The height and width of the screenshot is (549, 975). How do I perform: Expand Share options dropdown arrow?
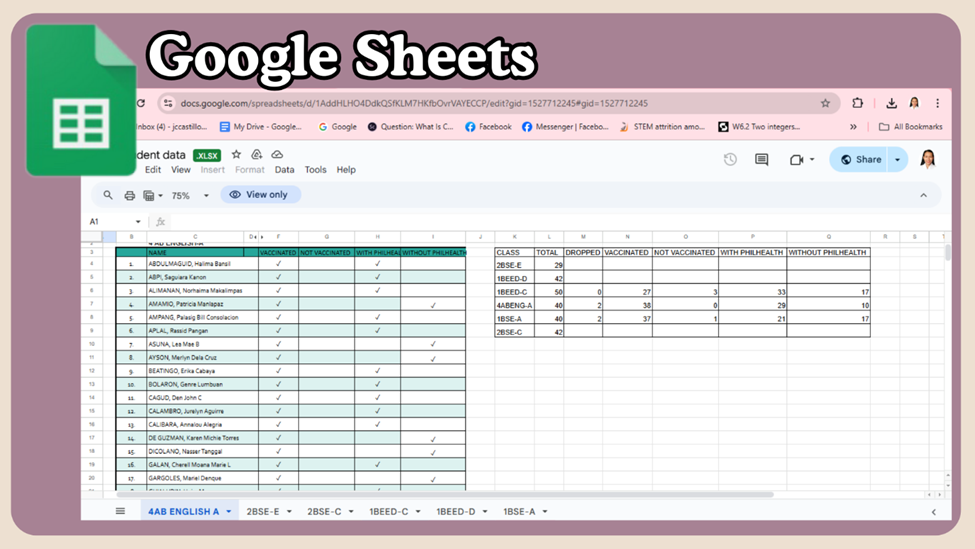click(897, 160)
